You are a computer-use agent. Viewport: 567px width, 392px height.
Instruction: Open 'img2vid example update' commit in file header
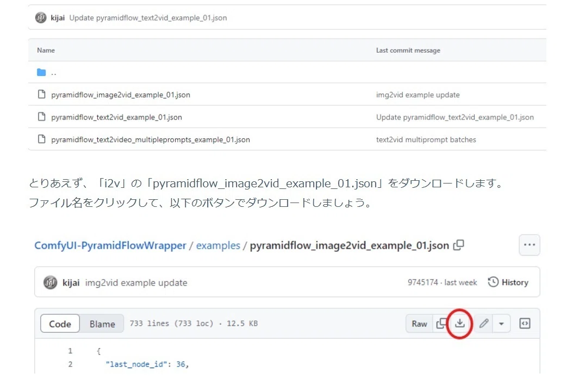(136, 282)
